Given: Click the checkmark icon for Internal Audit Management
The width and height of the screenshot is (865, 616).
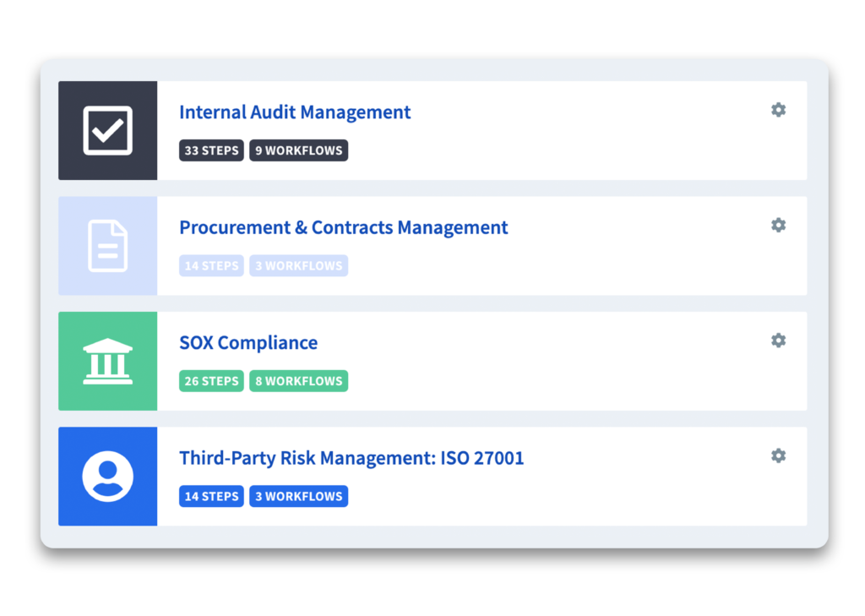Looking at the screenshot, I should tap(107, 130).
